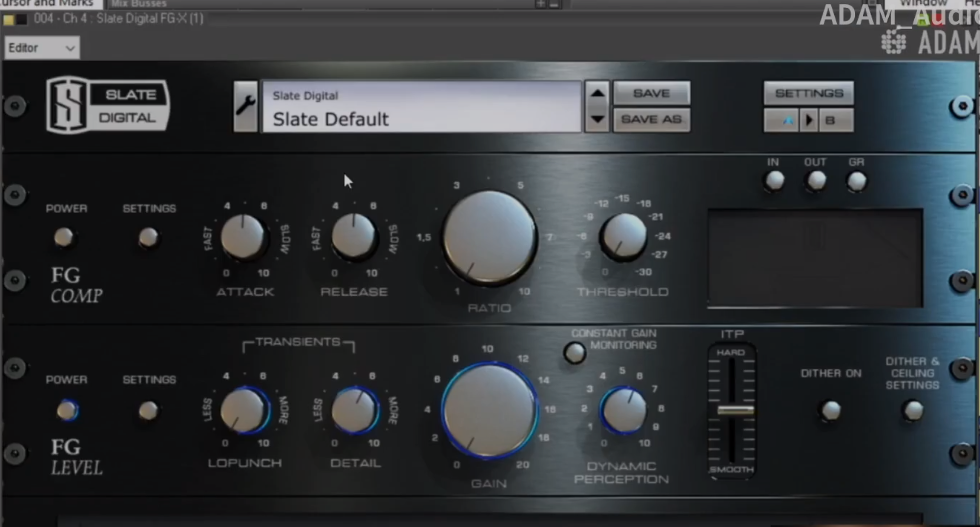Image resolution: width=980 pixels, height=527 pixels.
Task: Click the FG Level Gain knob
Action: 489,411
